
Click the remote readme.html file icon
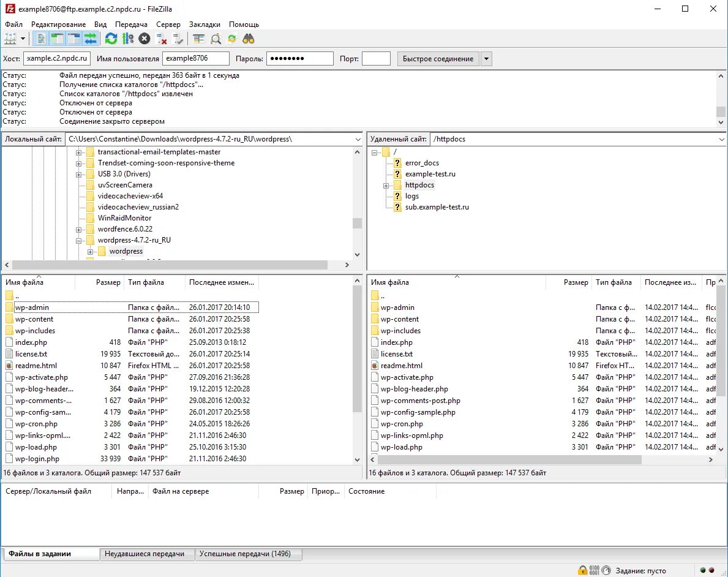[375, 366]
